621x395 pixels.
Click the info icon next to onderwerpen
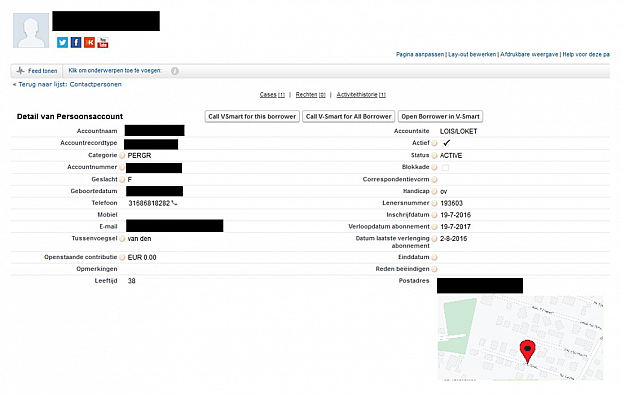coord(175,71)
